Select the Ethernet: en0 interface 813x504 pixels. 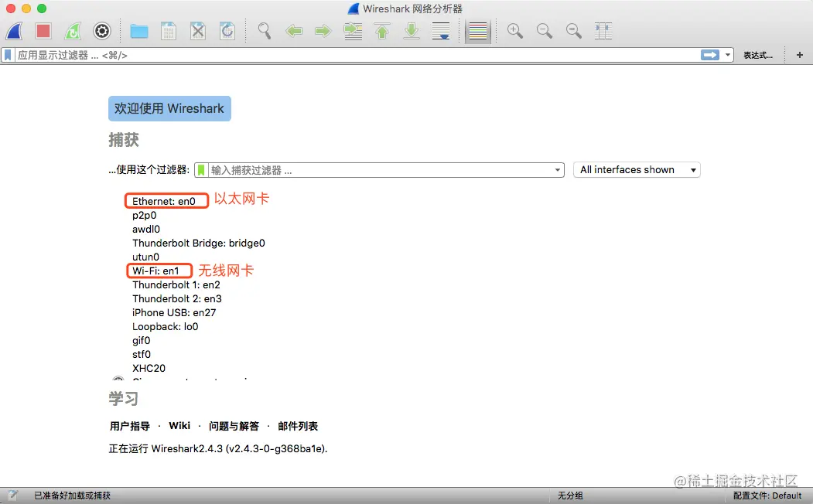point(164,201)
